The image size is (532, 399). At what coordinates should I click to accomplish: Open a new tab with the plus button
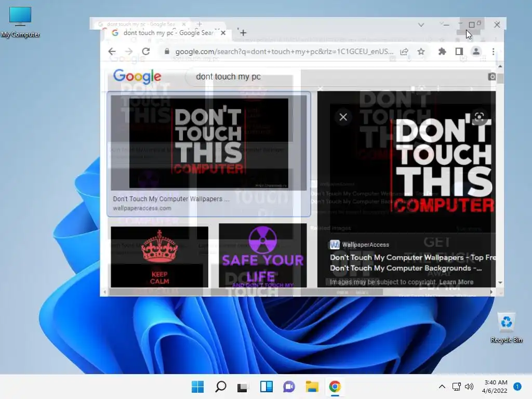click(x=243, y=33)
